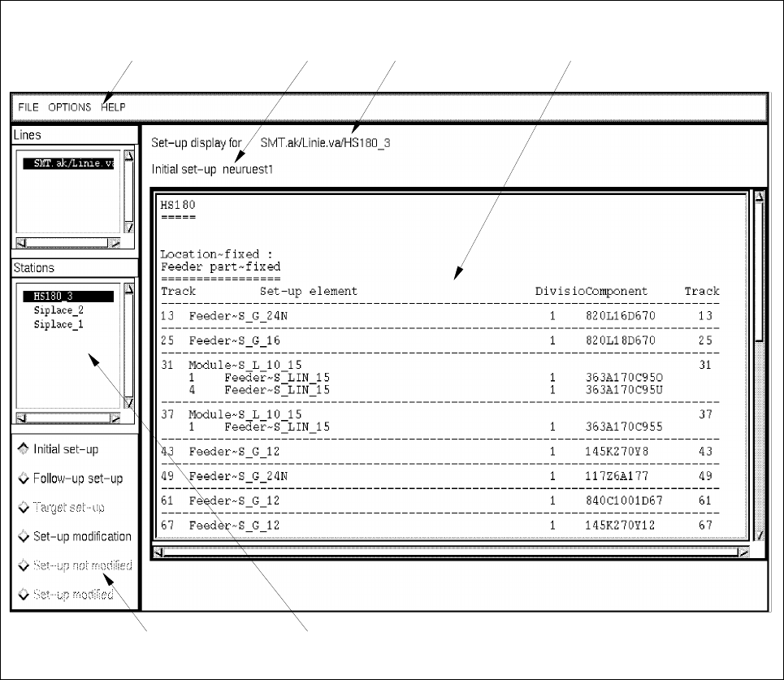The width and height of the screenshot is (784, 680).
Task: Click the set-up name neuruest1
Action: tap(248, 170)
